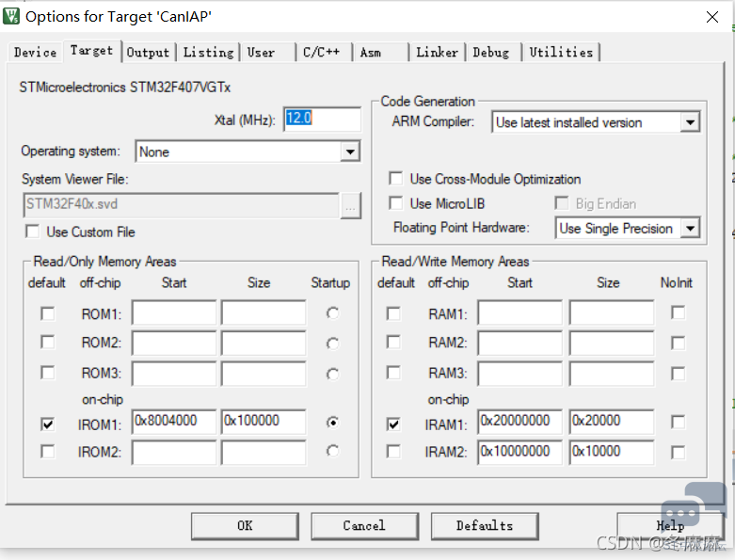Viewport: 735px width, 560px height.
Task: Edit IROM1 Start address 0x8004000
Action: point(174,422)
